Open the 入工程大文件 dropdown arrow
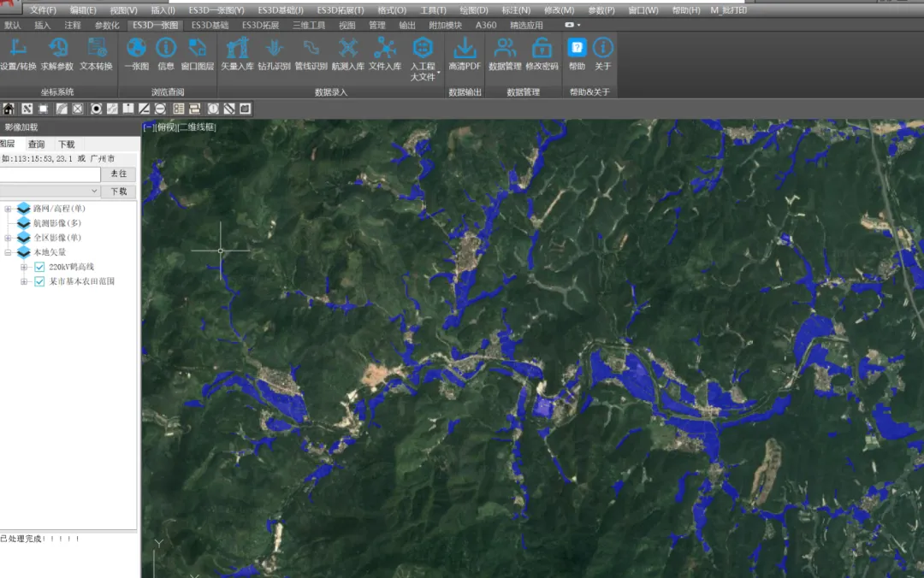 (x=438, y=73)
